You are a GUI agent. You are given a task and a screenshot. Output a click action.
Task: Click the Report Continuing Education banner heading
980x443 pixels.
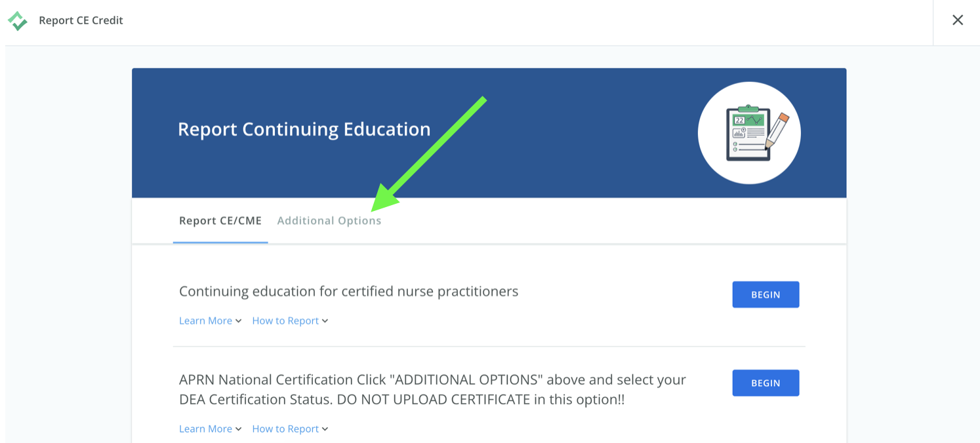(304, 129)
